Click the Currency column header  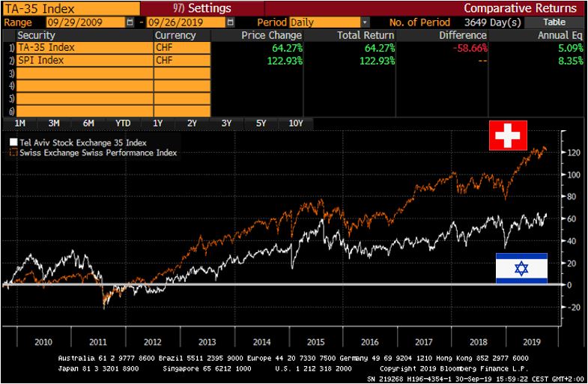point(175,35)
